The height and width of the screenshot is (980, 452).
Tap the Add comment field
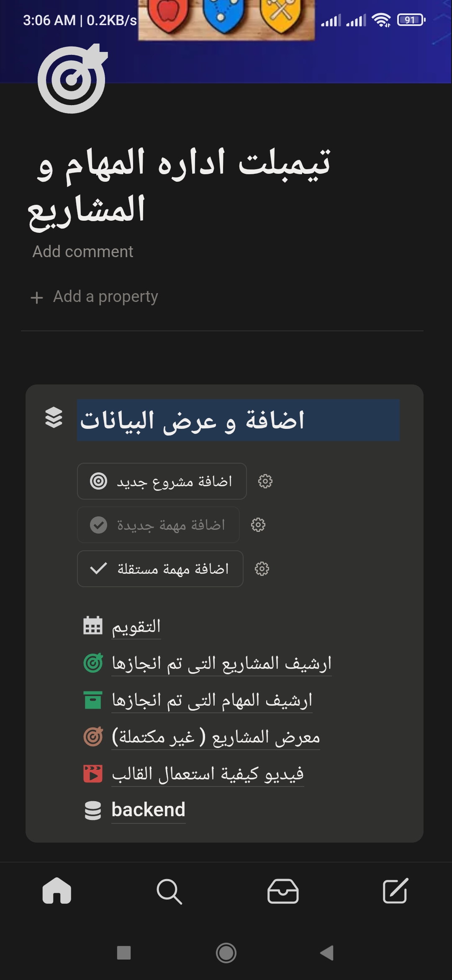click(x=83, y=252)
